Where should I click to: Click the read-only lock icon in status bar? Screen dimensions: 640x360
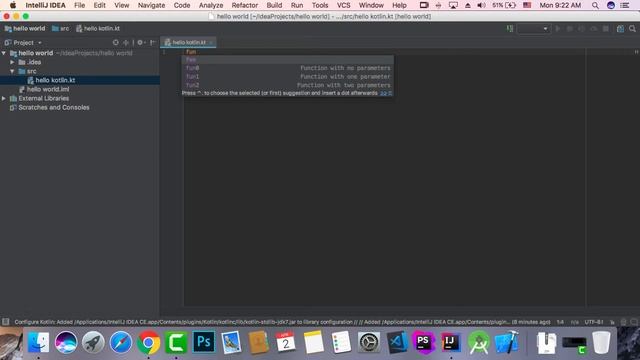point(612,322)
